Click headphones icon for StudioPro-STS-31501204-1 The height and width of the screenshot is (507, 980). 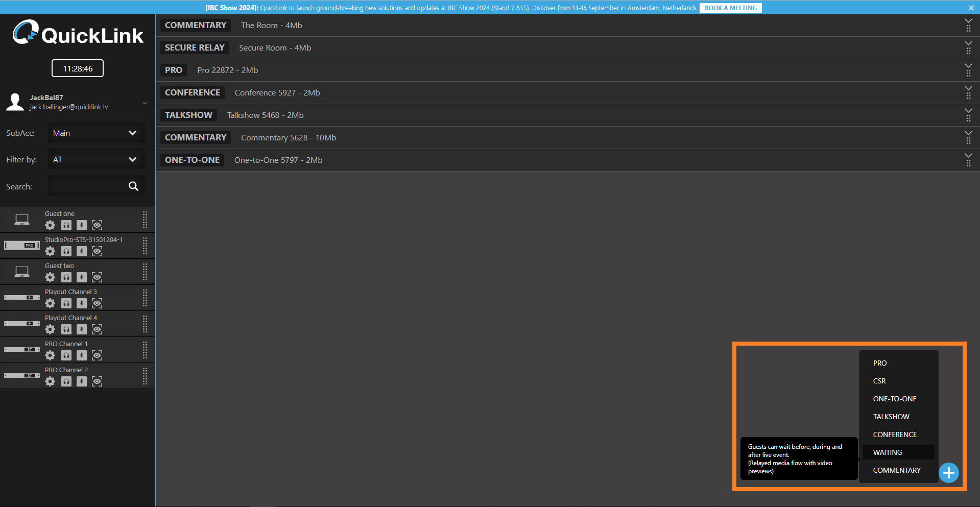66,251
